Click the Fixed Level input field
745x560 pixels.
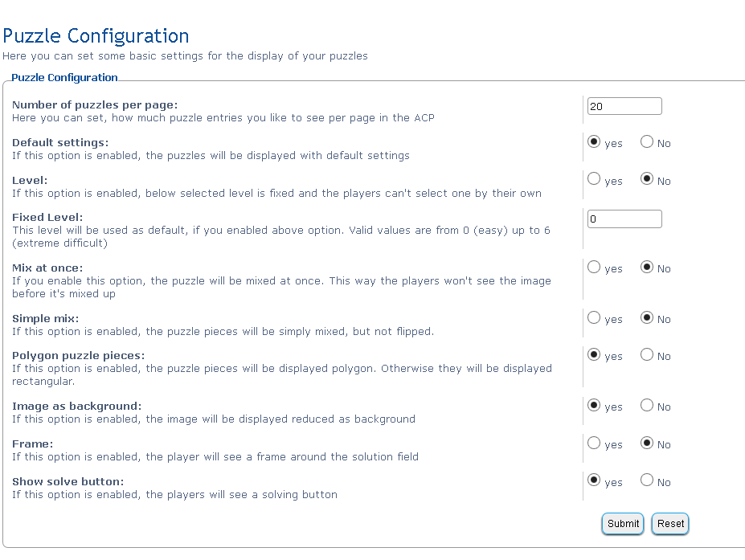point(624,219)
